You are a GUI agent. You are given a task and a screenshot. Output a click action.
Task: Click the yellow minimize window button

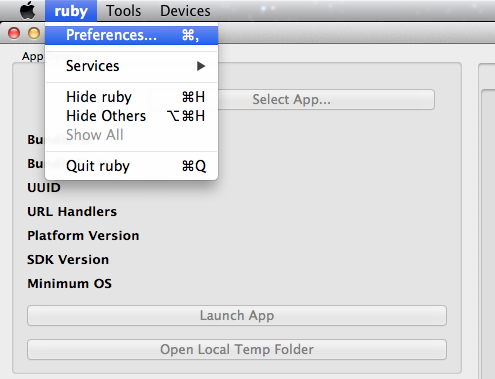click(34, 33)
